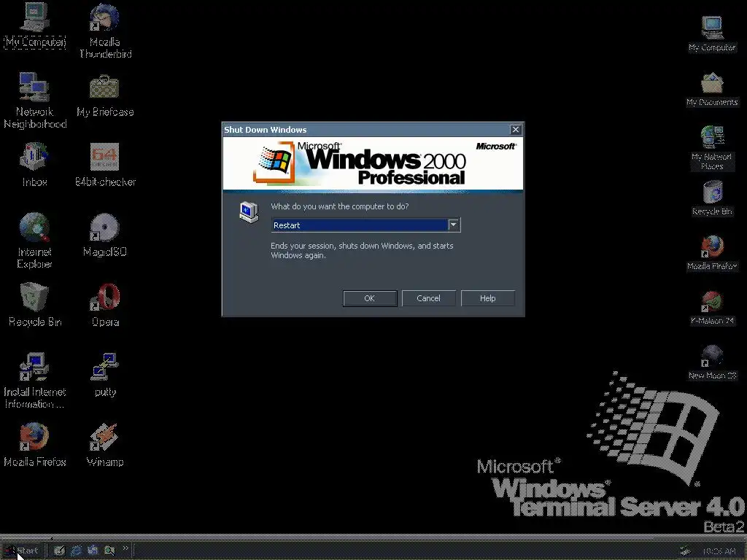Screen dimensions: 747x560
Task: Select the My Briefcase desktop icon
Action: point(105,96)
